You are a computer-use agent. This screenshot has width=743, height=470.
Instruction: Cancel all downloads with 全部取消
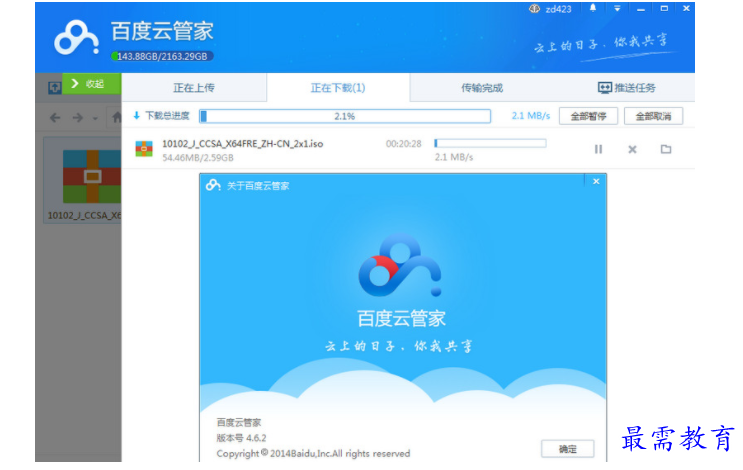coord(653,116)
